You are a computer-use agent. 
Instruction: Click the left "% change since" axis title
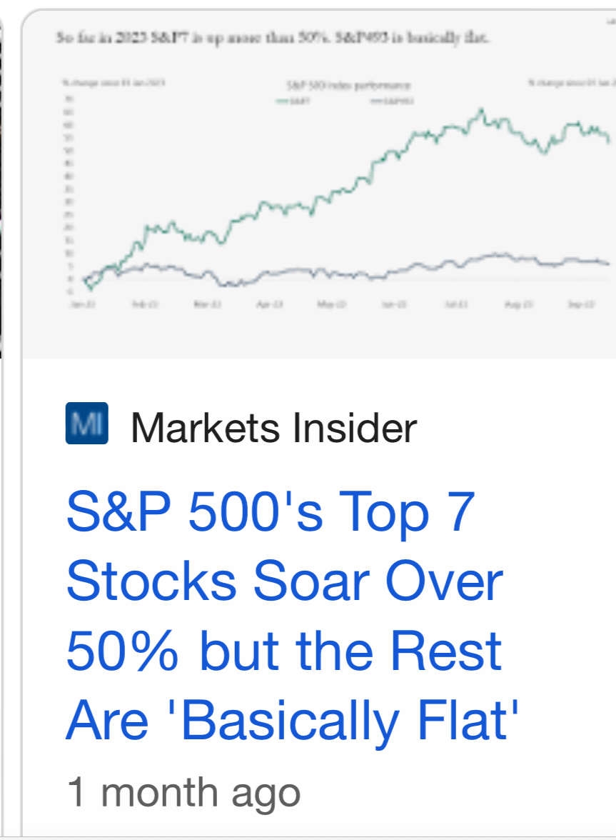coord(113,83)
